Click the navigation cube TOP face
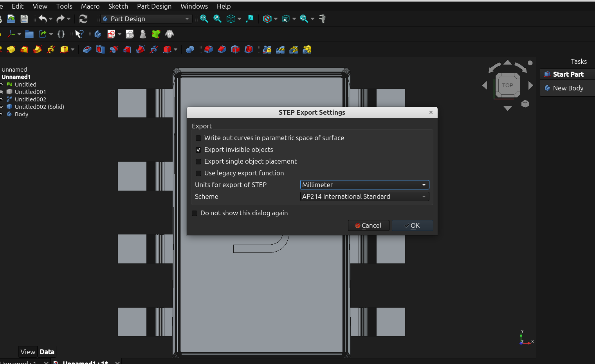 pyautogui.click(x=508, y=85)
